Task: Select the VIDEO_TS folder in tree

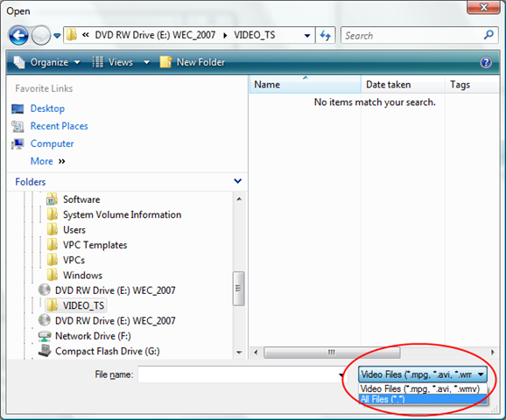Action: pyautogui.click(x=83, y=305)
